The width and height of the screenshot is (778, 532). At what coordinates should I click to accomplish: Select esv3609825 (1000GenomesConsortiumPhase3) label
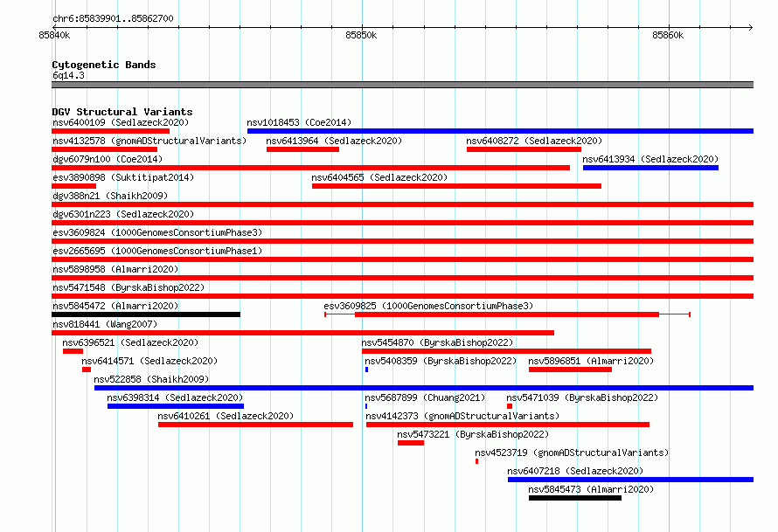click(x=428, y=306)
